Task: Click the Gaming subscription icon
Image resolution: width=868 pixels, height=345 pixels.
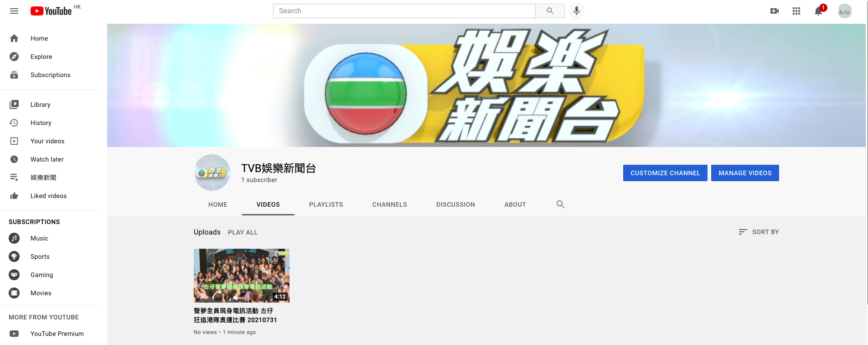Action: tap(14, 275)
